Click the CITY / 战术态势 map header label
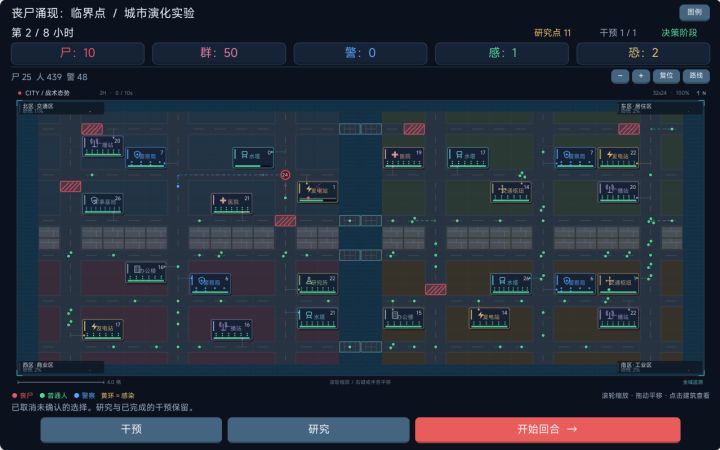The image size is (720, 450). [47, 93]
